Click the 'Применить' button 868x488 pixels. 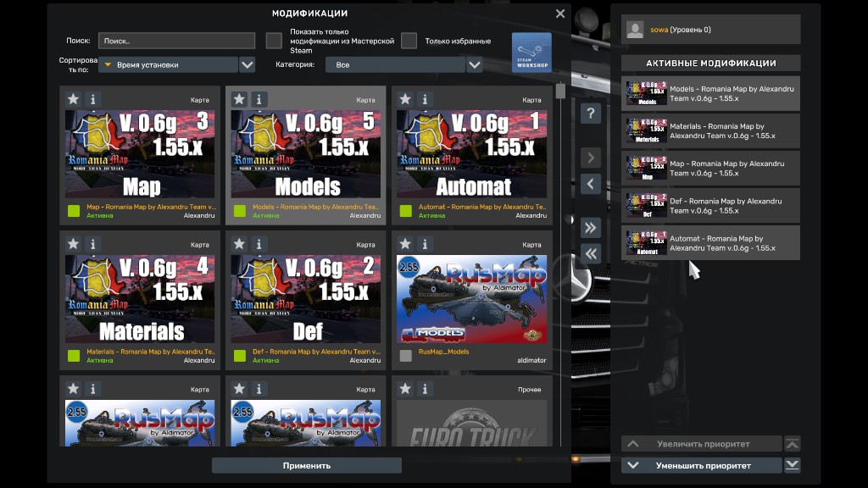307,465
